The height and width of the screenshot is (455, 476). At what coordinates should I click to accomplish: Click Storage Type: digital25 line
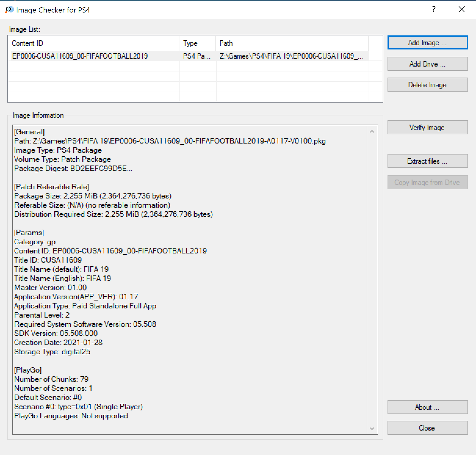(x=52, y=351)
